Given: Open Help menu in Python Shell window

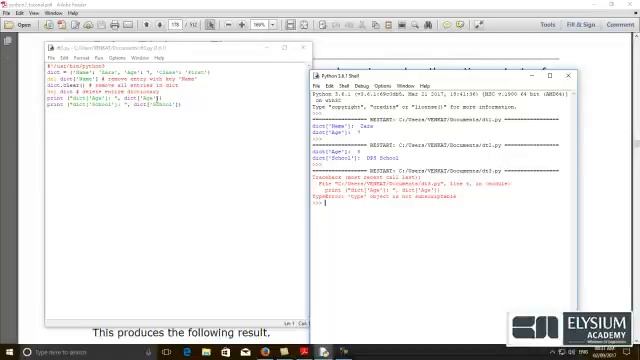Looking at the screenshot, I should click(x=425, y=86).
